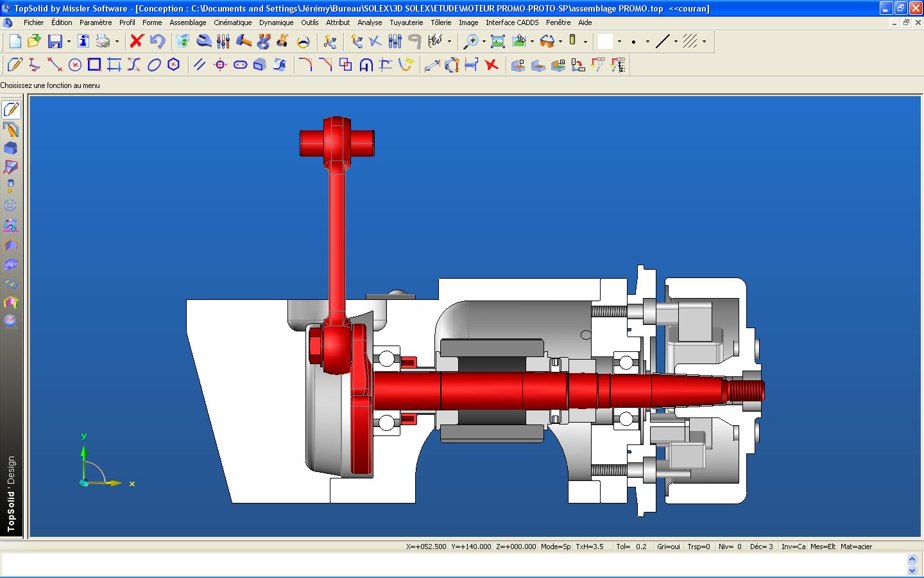Viewport: 924px width, 578px height.
Task: Click the undo arrow icon
Action: [157, 42]
